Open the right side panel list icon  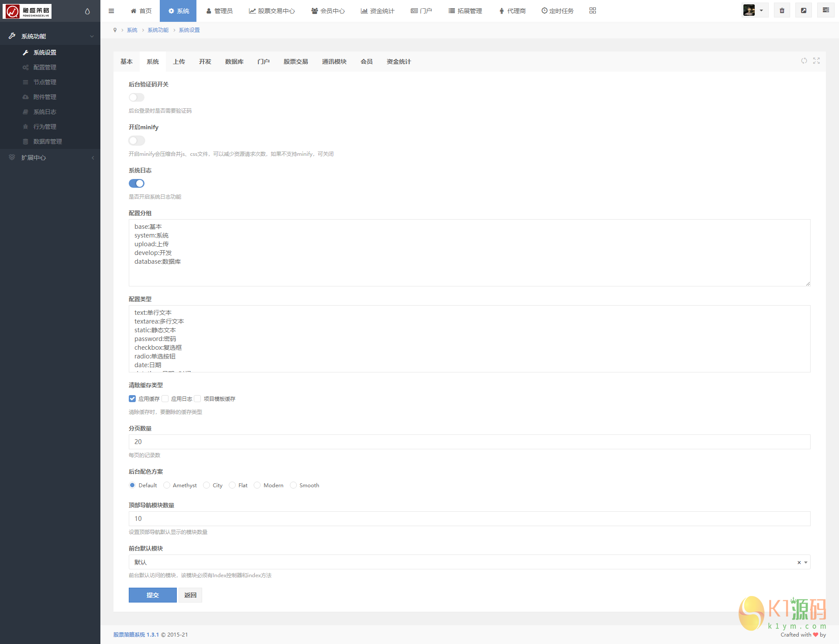pos(825,10)
